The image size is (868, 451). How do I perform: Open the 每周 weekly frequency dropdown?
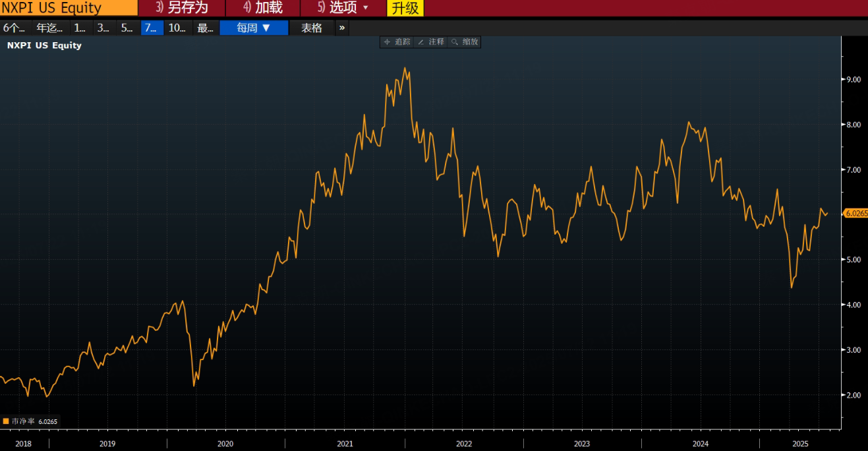(254, 28)
